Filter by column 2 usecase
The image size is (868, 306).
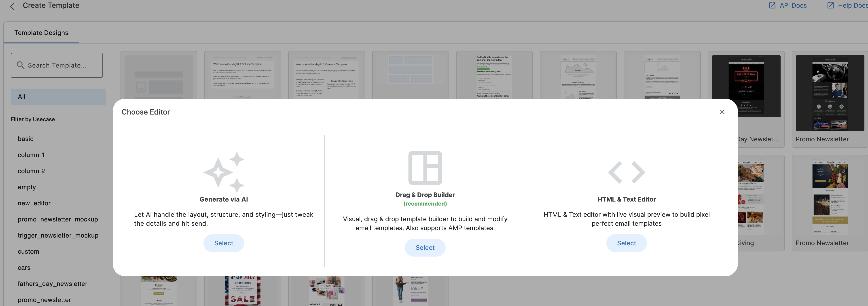(x=31, y=171)
